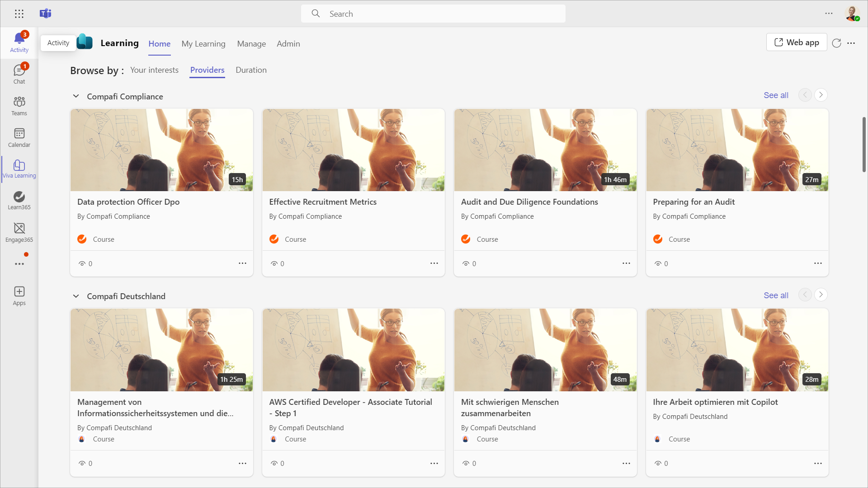Open more options on Preparing for an Audit

coord(818,263)
